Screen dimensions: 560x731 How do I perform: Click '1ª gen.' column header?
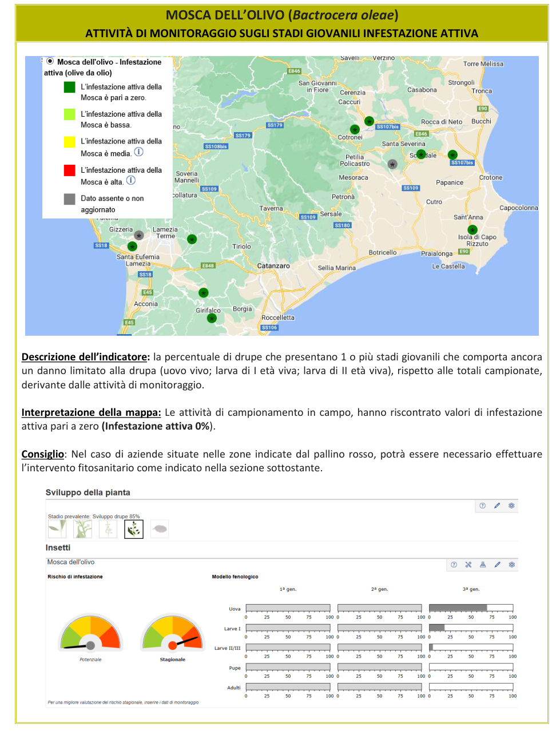[x=288, y=589]
